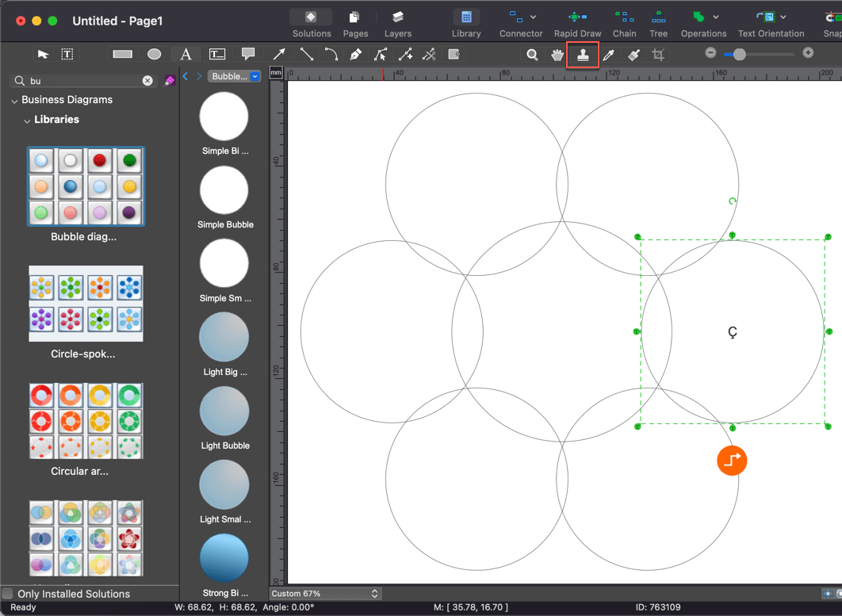Viewport: 842px width, 616px height.
Task: Adjust the zoom slider handle
Action: point(740,54)
